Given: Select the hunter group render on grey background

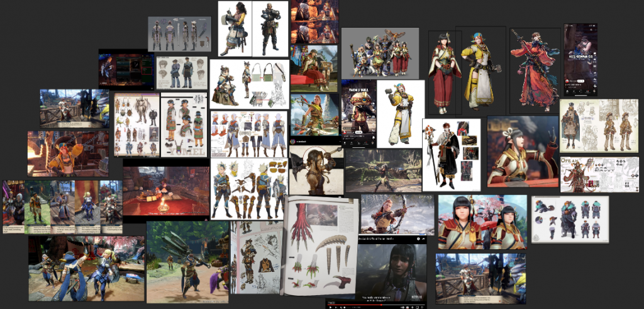Looking at the screenshot, I should (x=380, y=53).
